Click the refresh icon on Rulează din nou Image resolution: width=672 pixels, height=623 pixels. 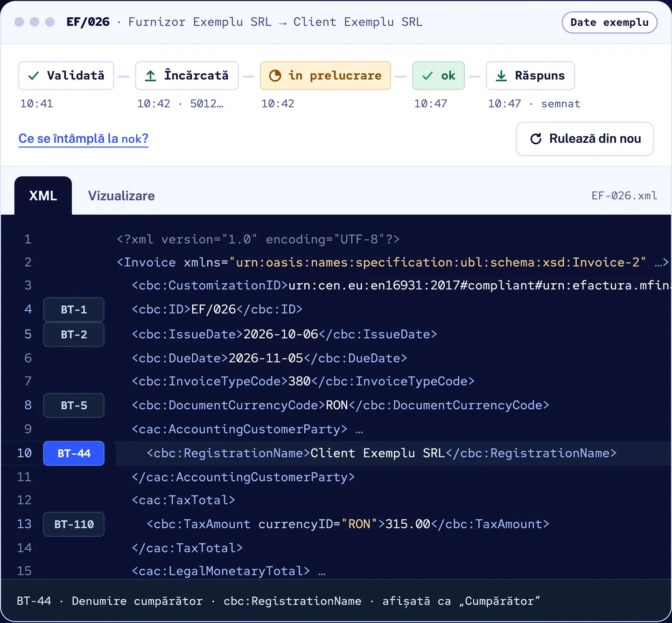pyautogui.click(x=536, y=139)
